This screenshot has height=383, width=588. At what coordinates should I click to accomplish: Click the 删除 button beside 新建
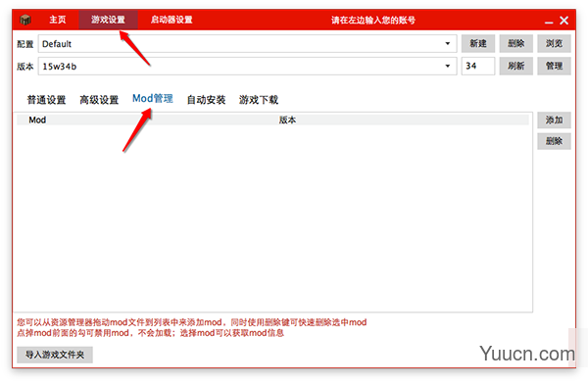[x=516, y=43]
